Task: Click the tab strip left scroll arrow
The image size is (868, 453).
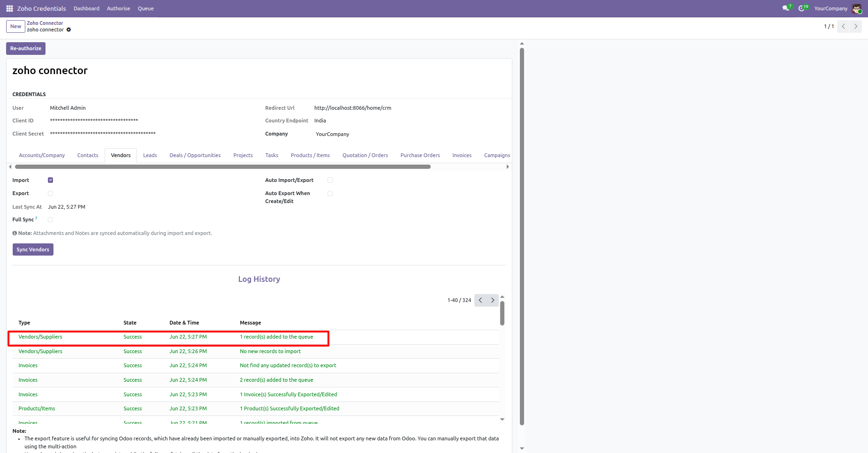Action: (10, 166)
